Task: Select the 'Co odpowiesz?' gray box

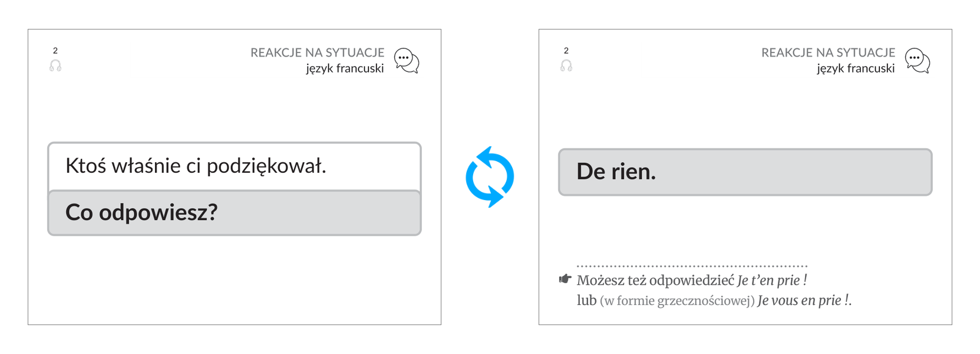Action: pyautogui.click(x=235, y=212)
